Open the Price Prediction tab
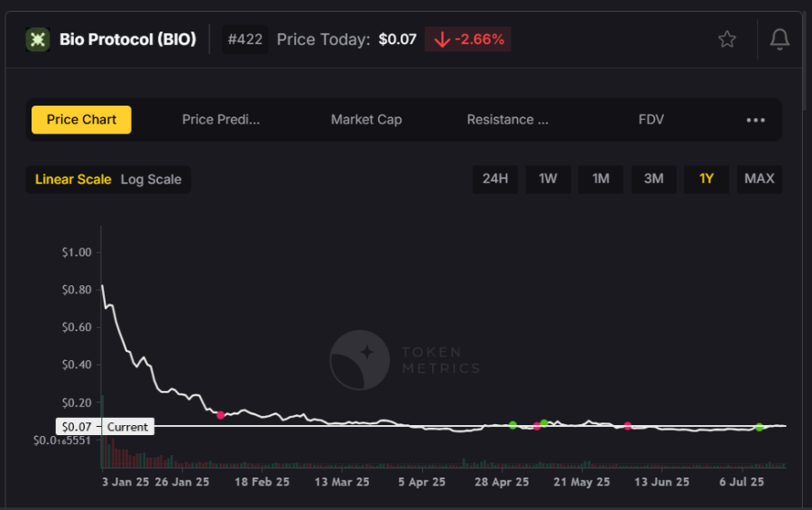This screenshot has height=510, width=812. pos(221,120)
